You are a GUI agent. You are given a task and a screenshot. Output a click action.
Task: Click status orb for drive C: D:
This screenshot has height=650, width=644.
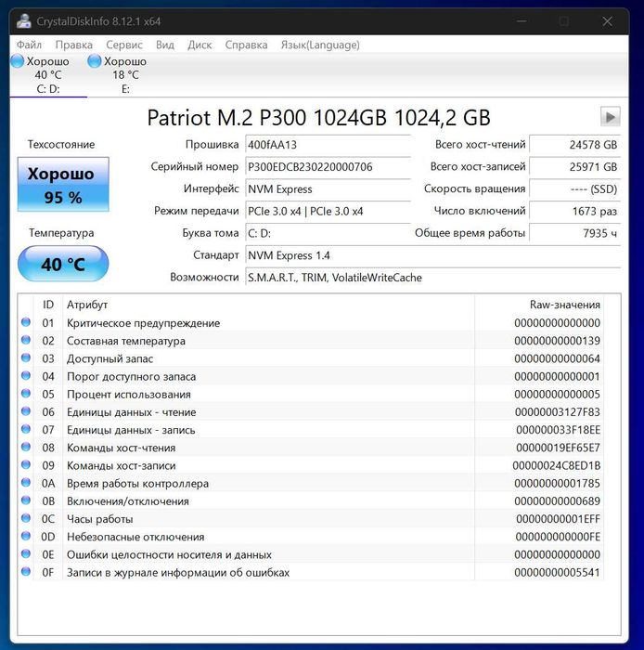pos(18,61)
